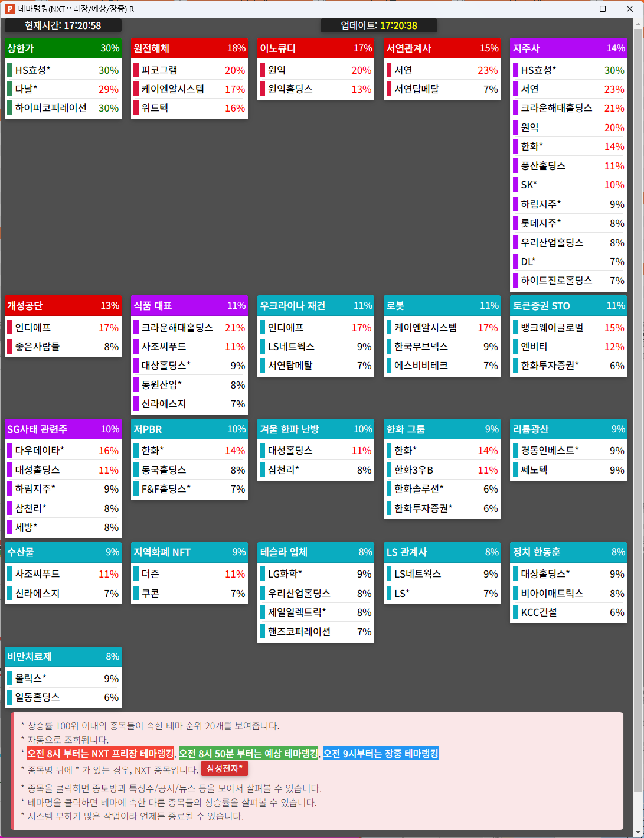
Task: Click 에스비비테크 stock row
Action: coord(442,366)
